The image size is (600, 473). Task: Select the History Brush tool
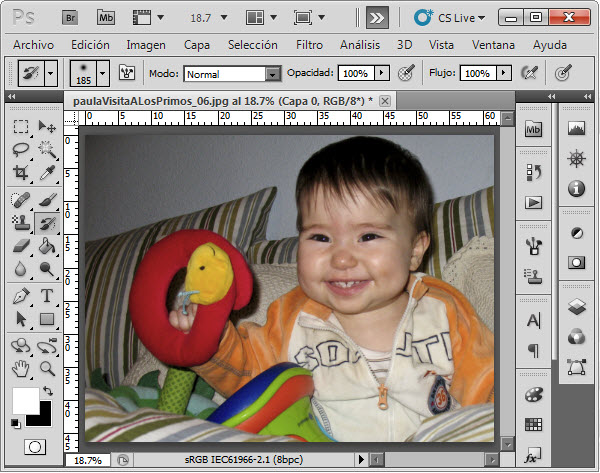(47, 223)
